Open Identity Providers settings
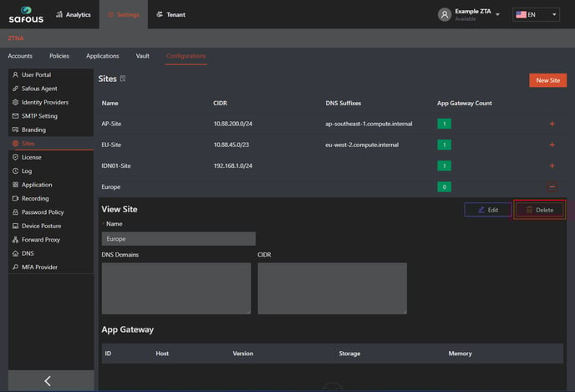The width and height of the screenshot is (575, 392). click(x=44, y=102)
